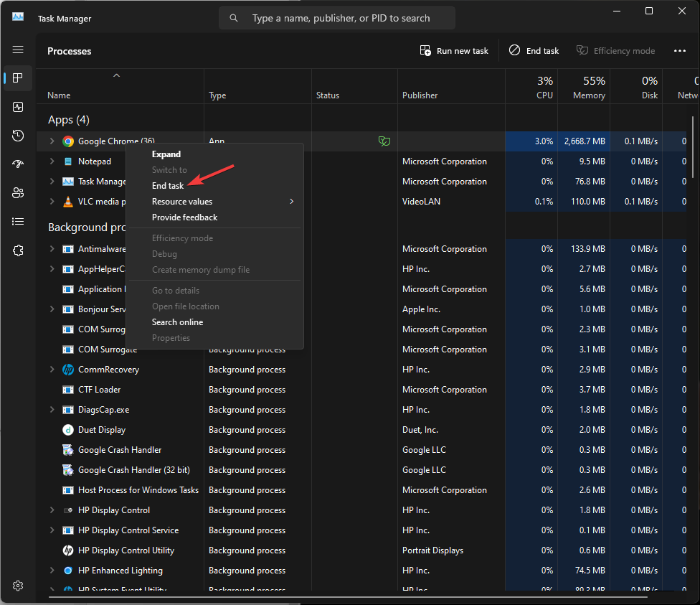Go to Startup apps page
This screenshot has width=700, height=605.
coord(18,164)
